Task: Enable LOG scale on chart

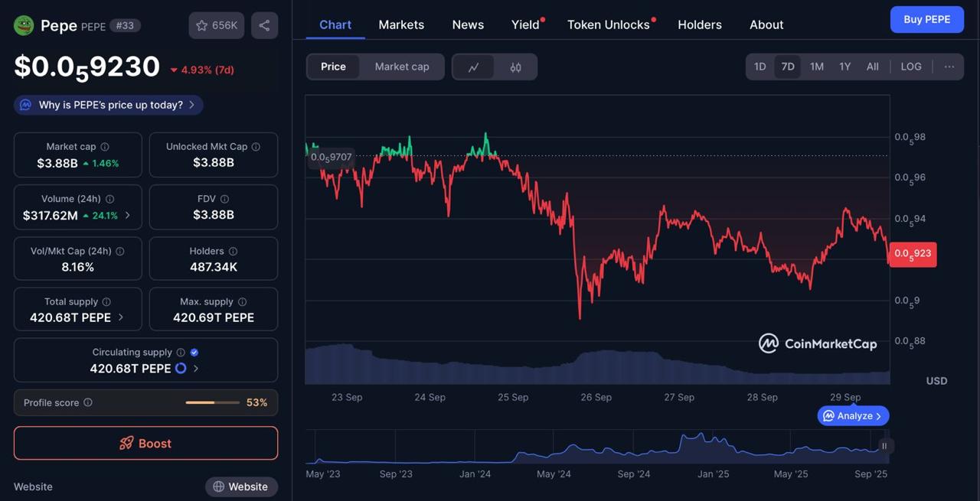Action: (x=910, y=67)
